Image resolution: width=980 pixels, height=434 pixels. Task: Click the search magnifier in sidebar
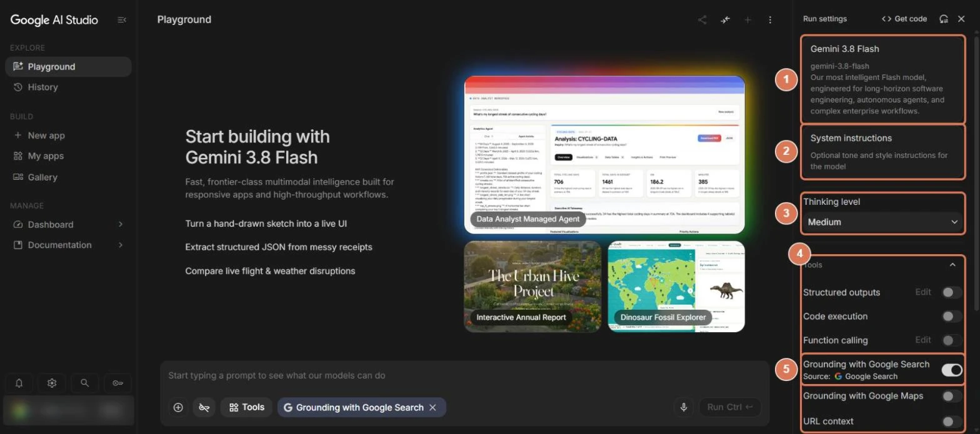[x=85, y=383]
